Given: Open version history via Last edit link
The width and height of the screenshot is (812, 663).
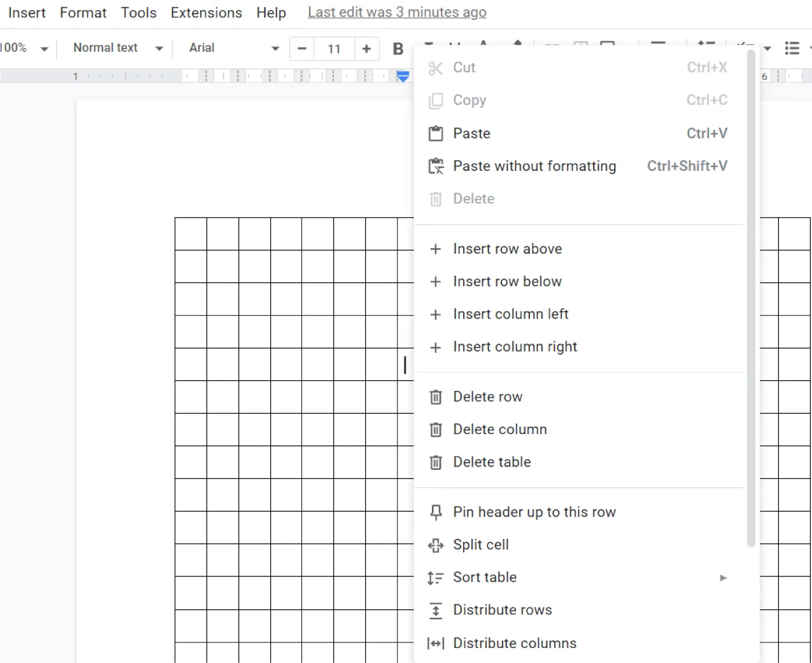Looking at the screenshot, I should click(396, 12).
